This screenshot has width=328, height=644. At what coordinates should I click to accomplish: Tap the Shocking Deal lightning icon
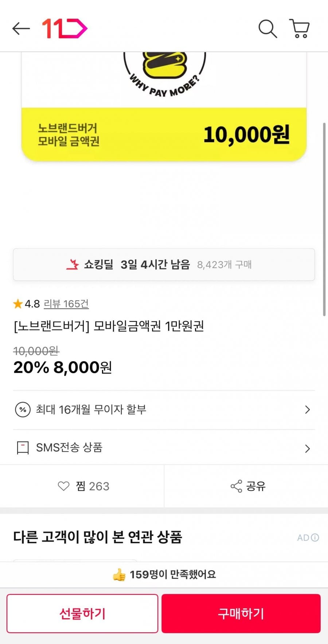(73, 264)
